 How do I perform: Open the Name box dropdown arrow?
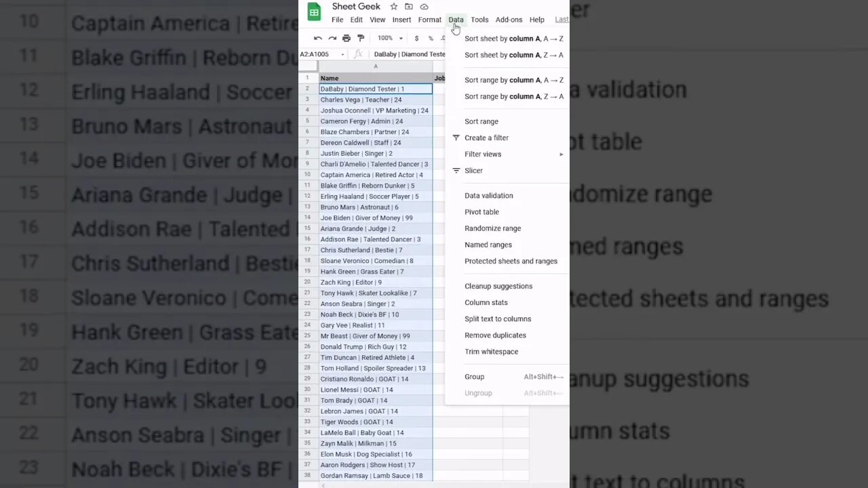click(342, 54)
